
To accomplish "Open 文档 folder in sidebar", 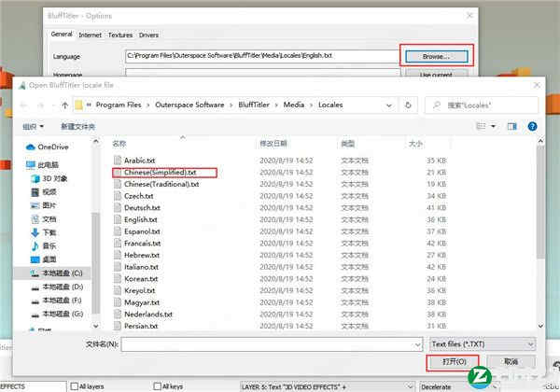I will pos(44,218).
